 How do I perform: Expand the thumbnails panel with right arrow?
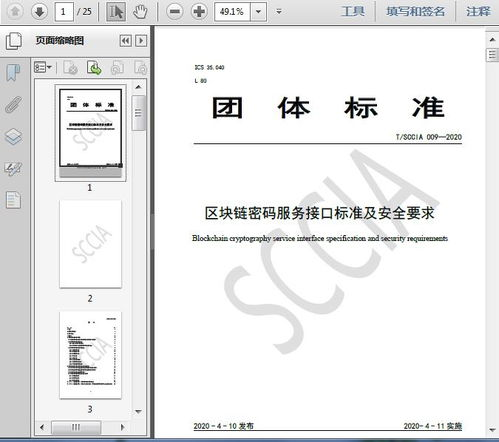pyautogui.click(x=141, y=41)
